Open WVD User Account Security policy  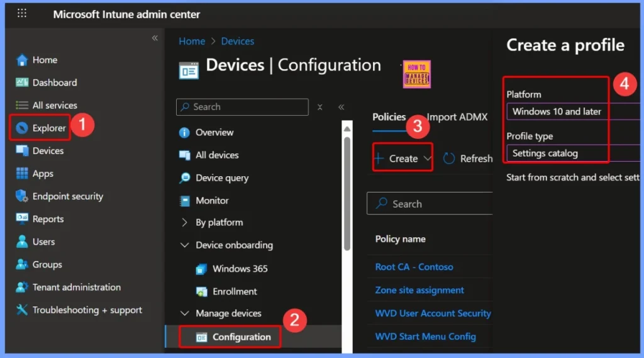tap(433, 313)
